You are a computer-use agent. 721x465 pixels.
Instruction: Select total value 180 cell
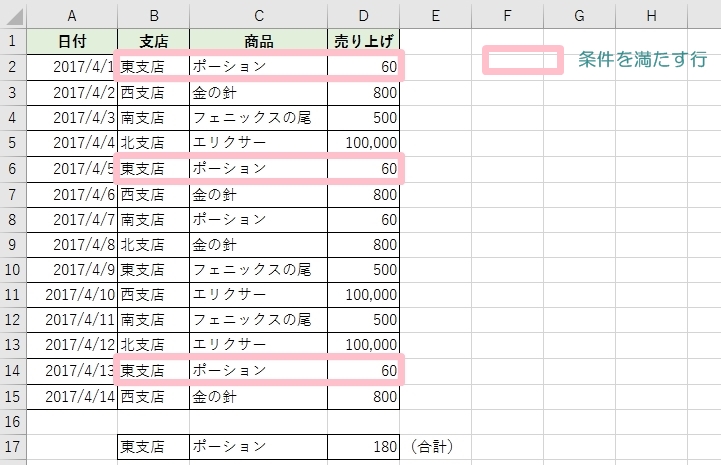(x=363, y=447)
